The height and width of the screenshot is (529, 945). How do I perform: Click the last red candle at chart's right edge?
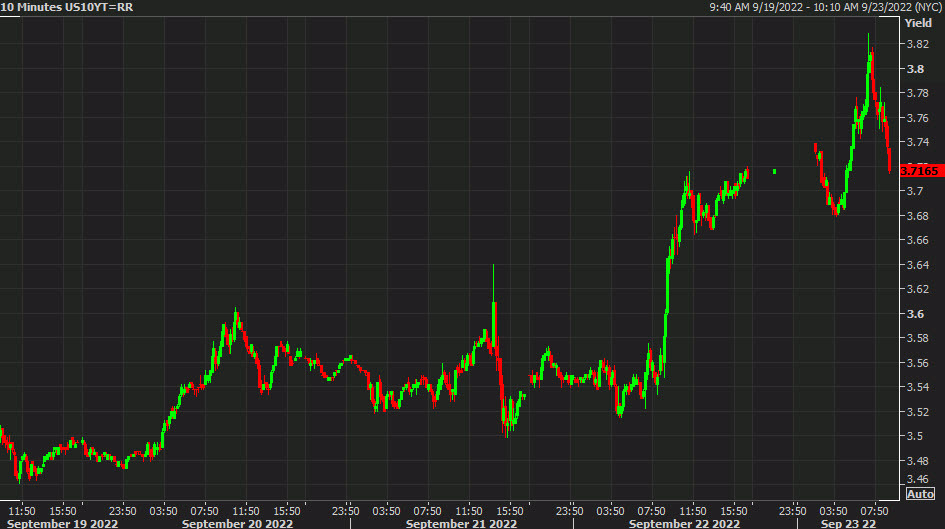coord(889,158)
